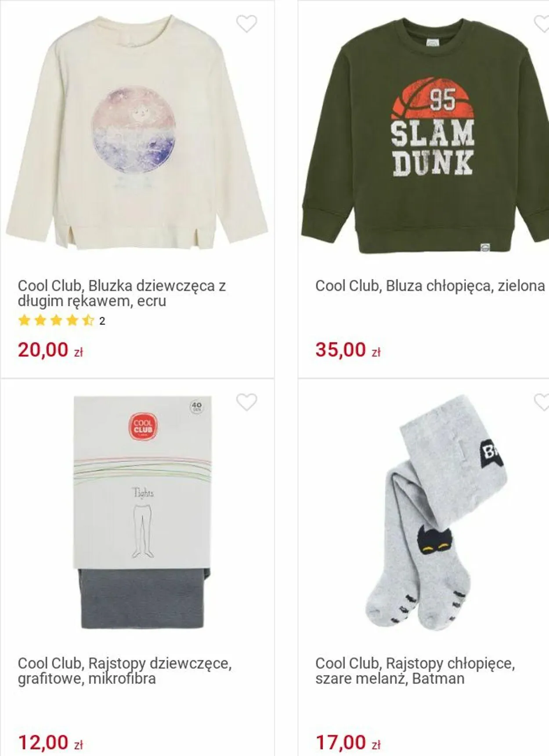Select the 20,00 zł price
Viewport: 549px width, 756px height.
51,350
